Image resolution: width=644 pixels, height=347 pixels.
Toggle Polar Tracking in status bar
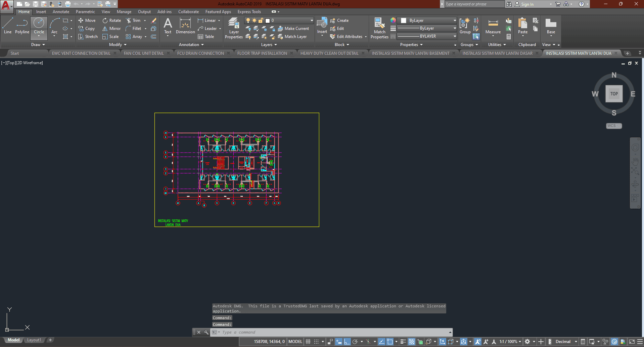[355, 342]
